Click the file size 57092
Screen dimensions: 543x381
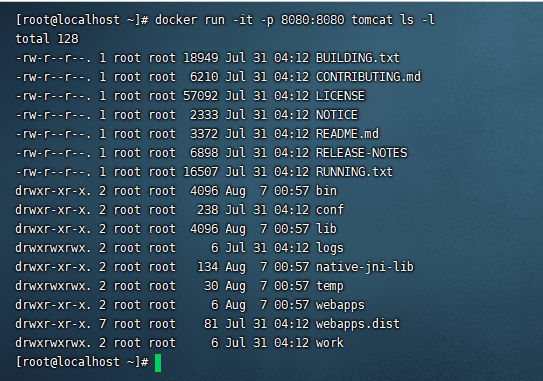(x=201, y=96)
